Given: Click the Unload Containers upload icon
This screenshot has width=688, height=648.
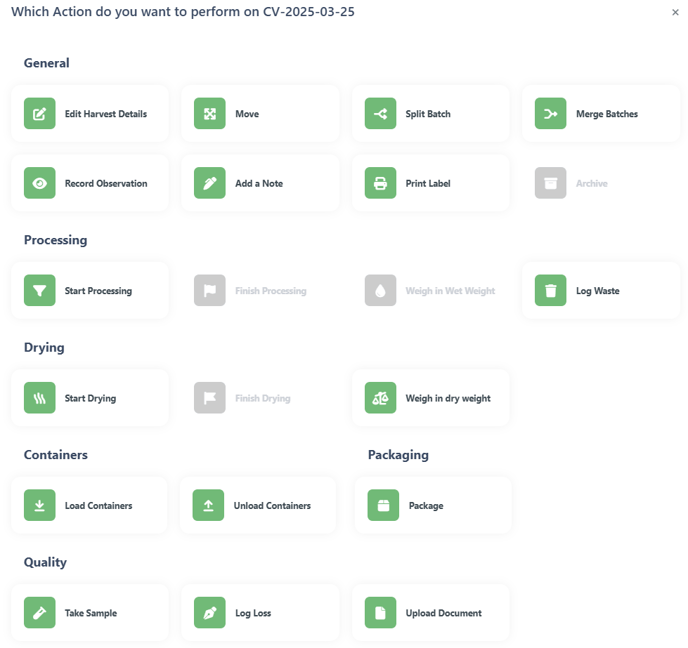Looking at the screenshot, I should click(208, 505).
